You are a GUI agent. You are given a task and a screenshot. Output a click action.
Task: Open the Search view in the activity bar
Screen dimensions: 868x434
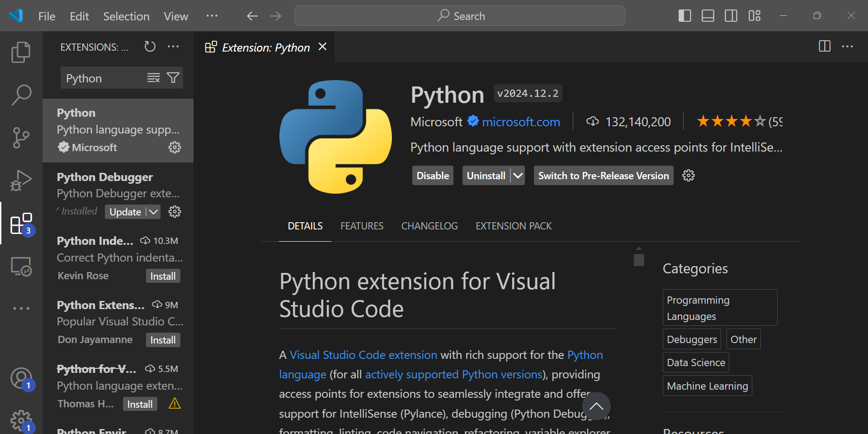tap(21, 95)
